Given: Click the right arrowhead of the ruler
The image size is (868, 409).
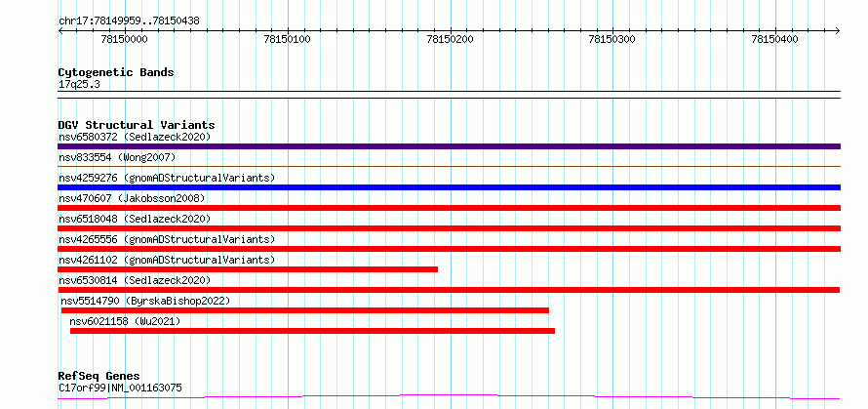Looking at the screenshot, I should pos(838,30).
